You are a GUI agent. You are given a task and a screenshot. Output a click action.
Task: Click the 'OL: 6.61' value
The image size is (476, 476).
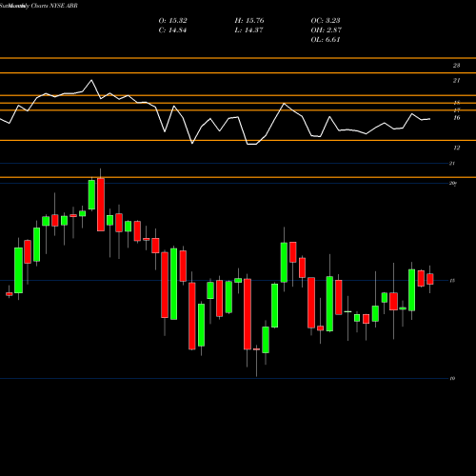[x=326, y=40]
